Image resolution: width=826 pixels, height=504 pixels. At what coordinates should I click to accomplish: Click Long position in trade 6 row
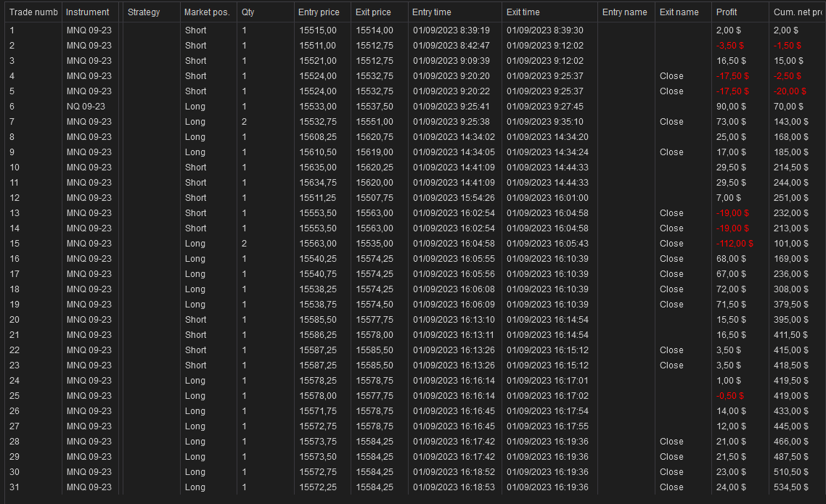pyautogui.click(x=195, y=107)
